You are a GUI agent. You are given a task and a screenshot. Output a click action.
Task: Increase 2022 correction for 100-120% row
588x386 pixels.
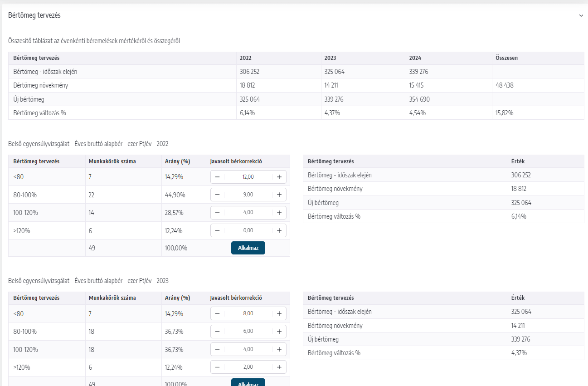coord(279,212)
